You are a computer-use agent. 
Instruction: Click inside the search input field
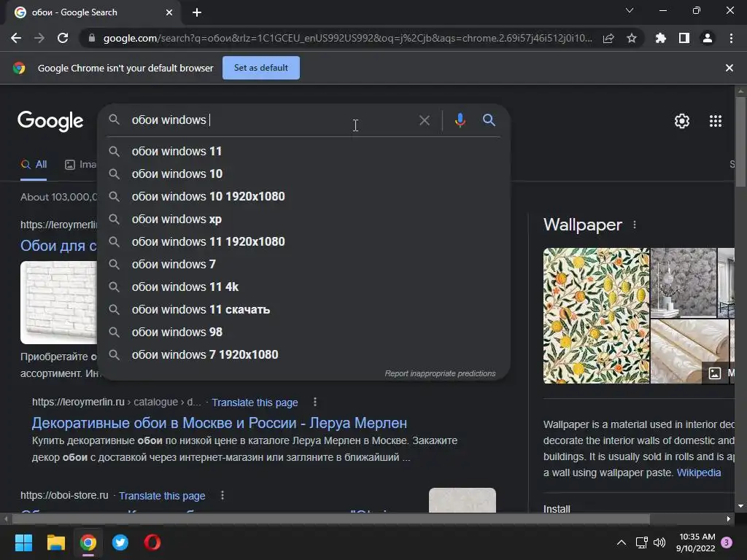coord(271,120)
